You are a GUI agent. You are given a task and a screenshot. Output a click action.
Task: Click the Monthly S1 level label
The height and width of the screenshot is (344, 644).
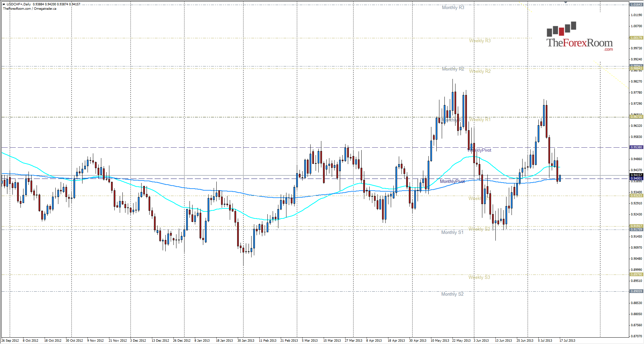(x=452, y=232)
